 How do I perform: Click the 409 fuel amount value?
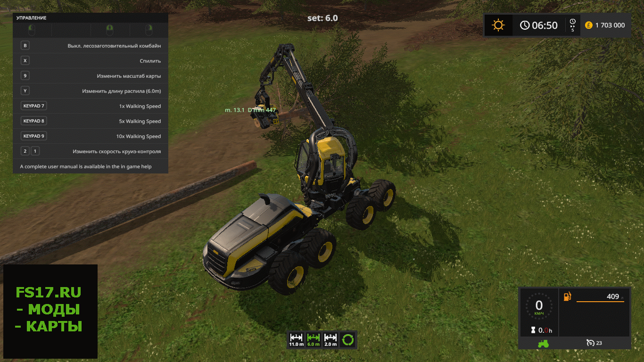coord(613,296)
